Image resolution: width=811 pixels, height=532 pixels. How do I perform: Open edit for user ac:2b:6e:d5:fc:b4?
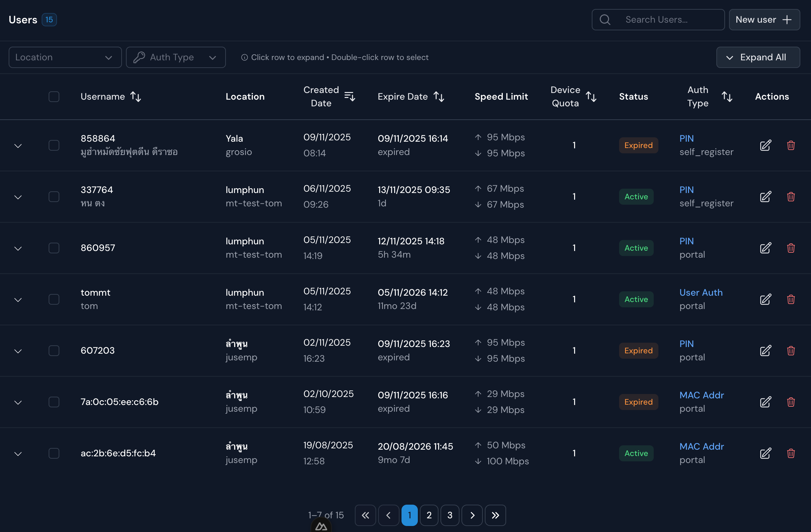pyautogui.click(x=765, y=453)
